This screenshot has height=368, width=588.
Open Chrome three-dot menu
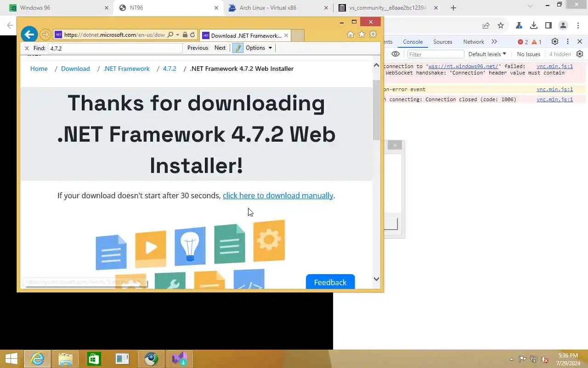pos(578,25)
